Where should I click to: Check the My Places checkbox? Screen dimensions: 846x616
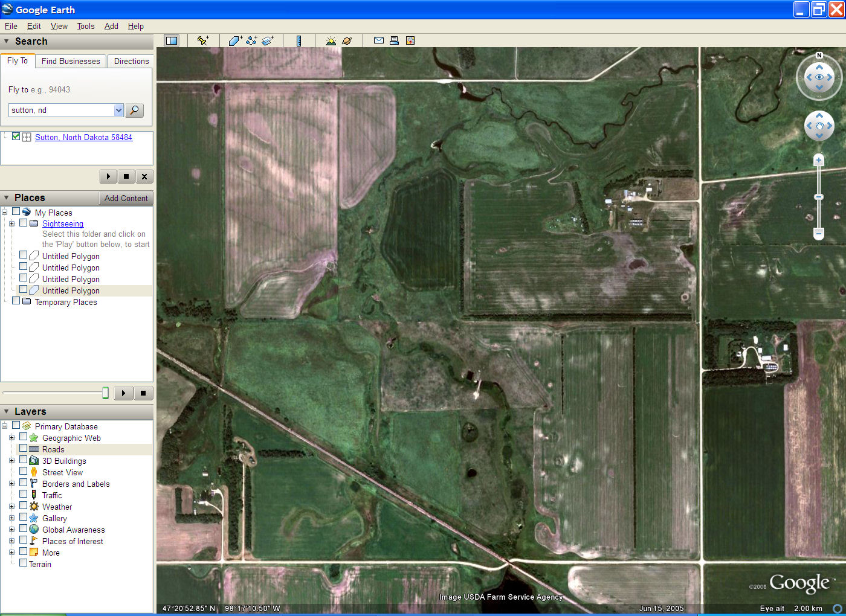click(x=16, y=212)
